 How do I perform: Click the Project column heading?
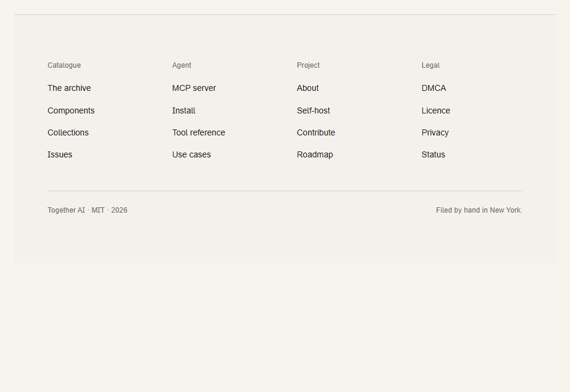click(x=308, y=65)
